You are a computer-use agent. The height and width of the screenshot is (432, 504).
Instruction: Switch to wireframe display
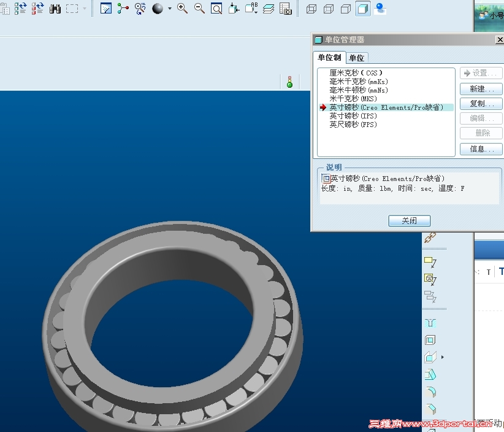[x=311, y=9]
